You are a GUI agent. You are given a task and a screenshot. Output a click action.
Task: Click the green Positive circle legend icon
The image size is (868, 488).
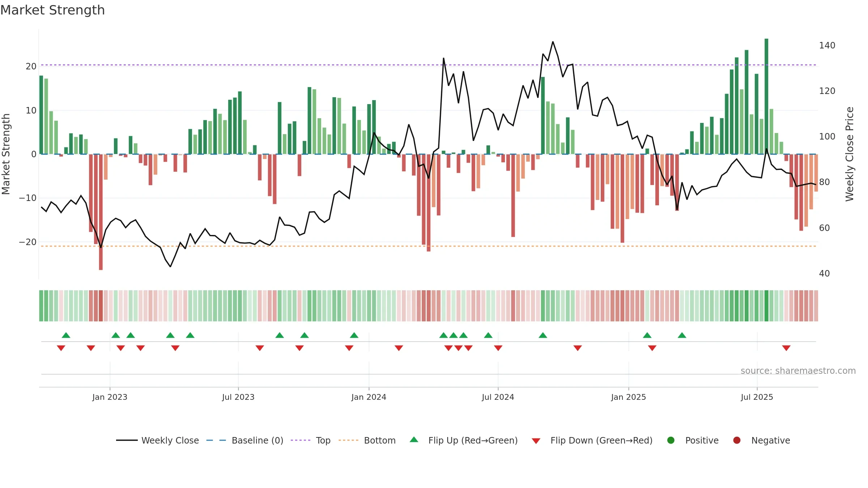pyautogui.click(x=671, y=440)
